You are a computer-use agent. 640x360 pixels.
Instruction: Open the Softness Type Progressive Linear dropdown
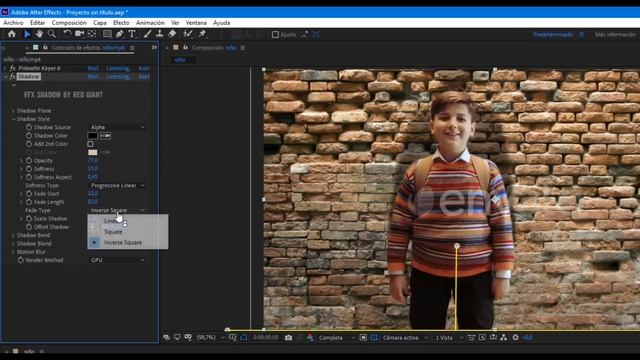[x=117, y=185]
